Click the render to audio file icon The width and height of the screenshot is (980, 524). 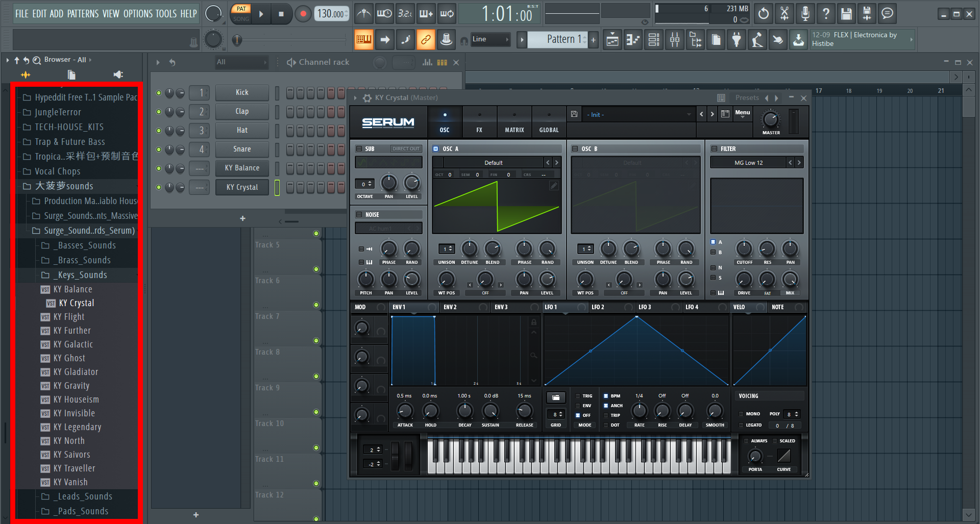[x=867, y=14]
